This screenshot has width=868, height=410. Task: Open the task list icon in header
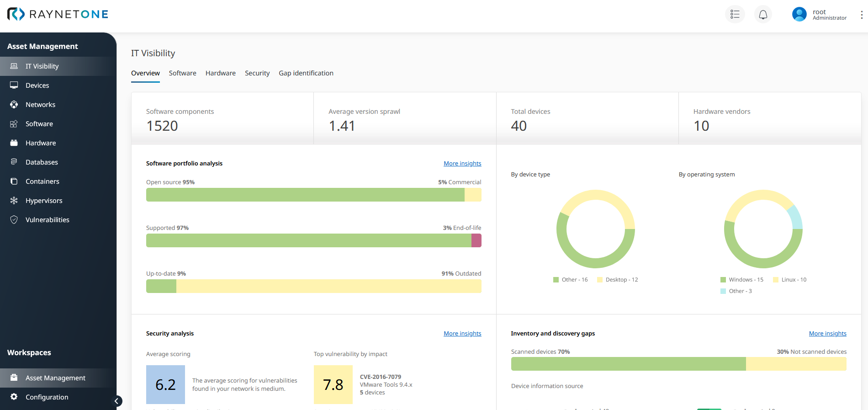click(x=735, y=15)
